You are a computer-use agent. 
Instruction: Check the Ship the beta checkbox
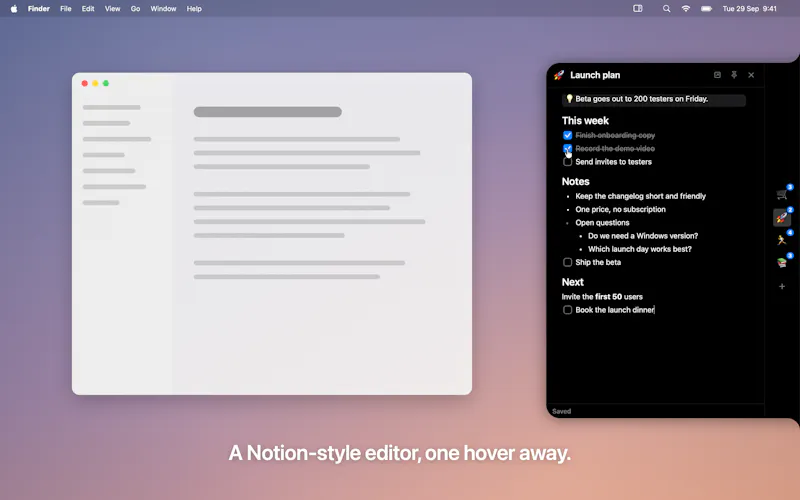567,262
